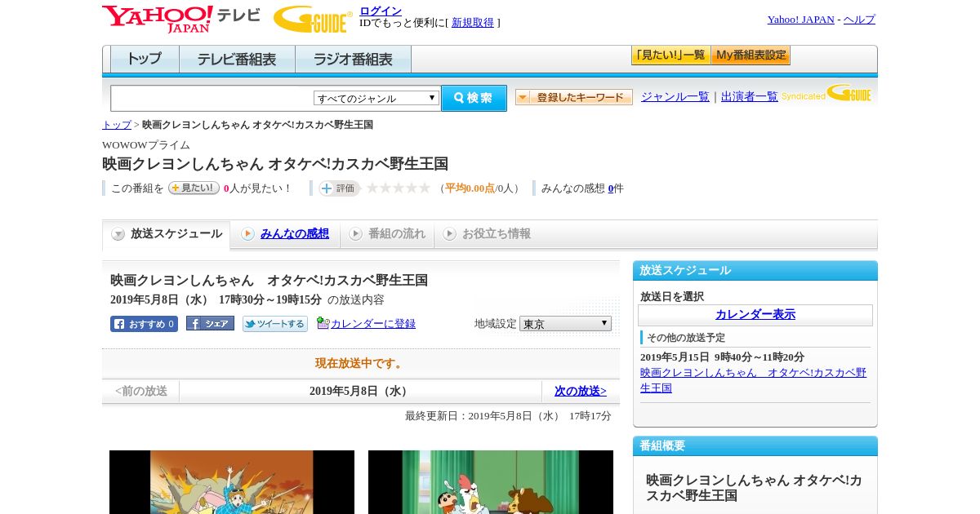Screen dimensions: 980x514
Task: Open the 「見たい!」一覧 button
Action: (670, 55)
